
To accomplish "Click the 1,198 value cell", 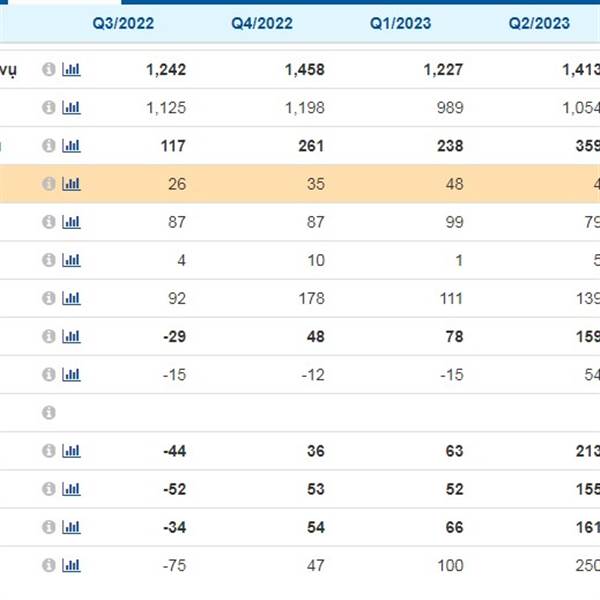I will [x=305, y=108].
